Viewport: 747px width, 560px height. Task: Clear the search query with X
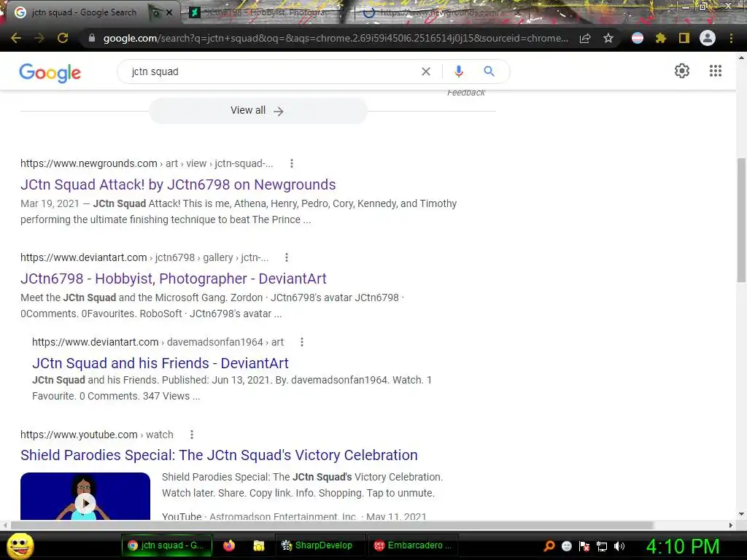(x=426, y=71)
